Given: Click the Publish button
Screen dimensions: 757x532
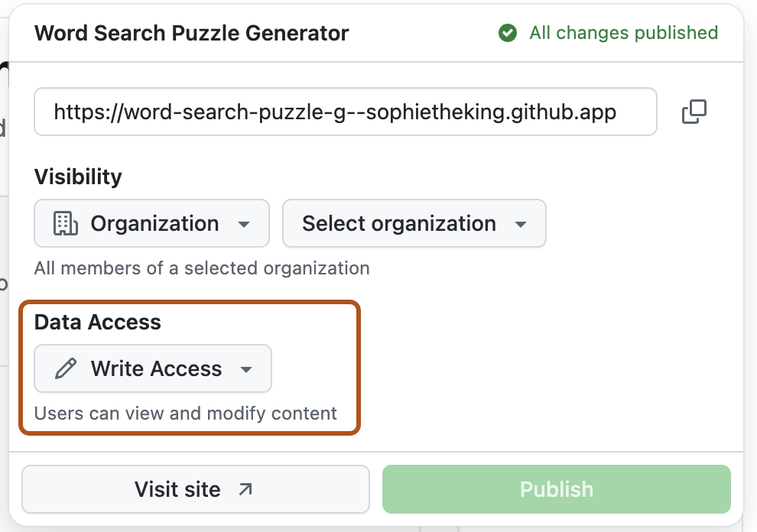Looking at the screenshot, I should pos(557,488).
